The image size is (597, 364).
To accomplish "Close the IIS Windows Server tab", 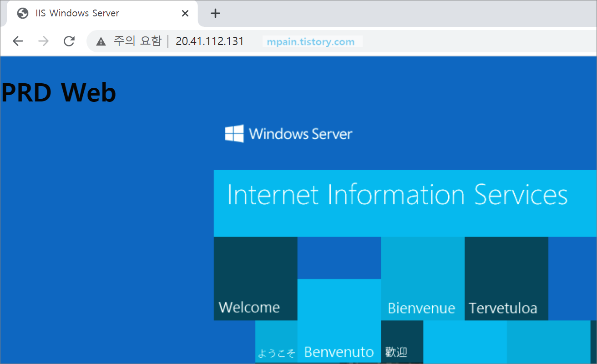I will (x=185, y=14).
